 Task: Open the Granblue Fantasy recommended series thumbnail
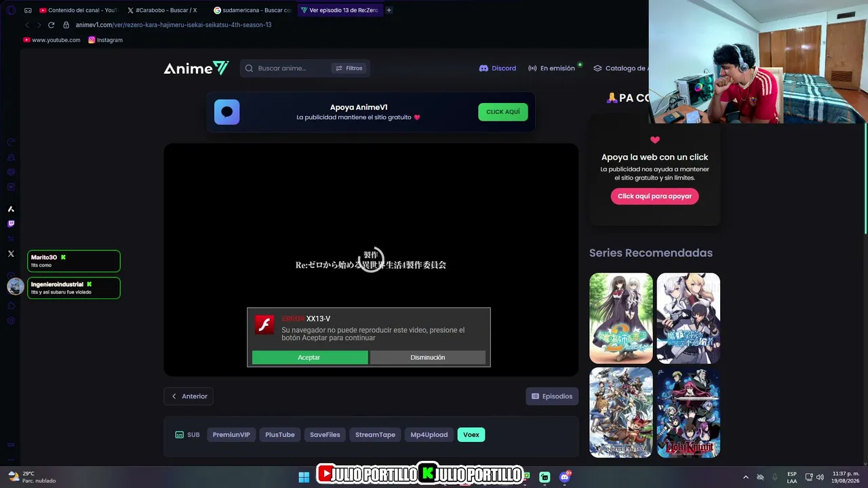(x=621, y=412)
